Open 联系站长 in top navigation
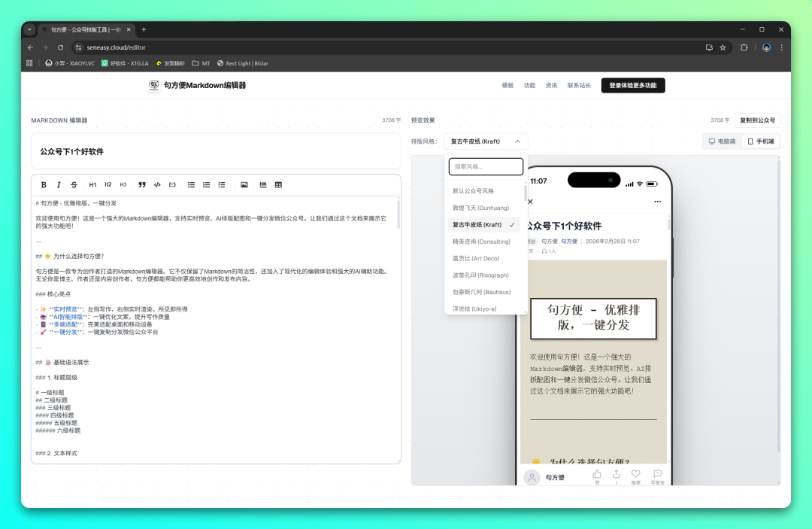 [x=579, y=86]
